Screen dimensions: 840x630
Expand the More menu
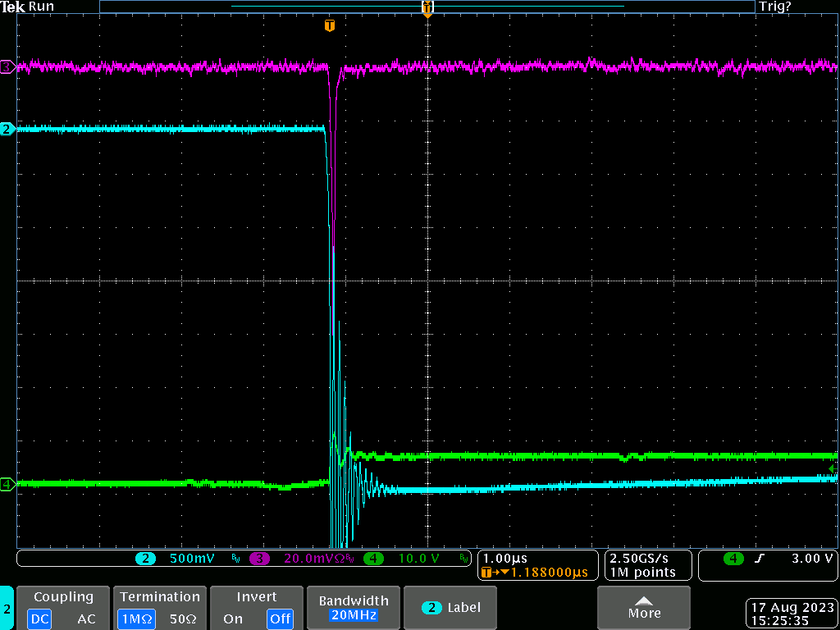(644, 608)
